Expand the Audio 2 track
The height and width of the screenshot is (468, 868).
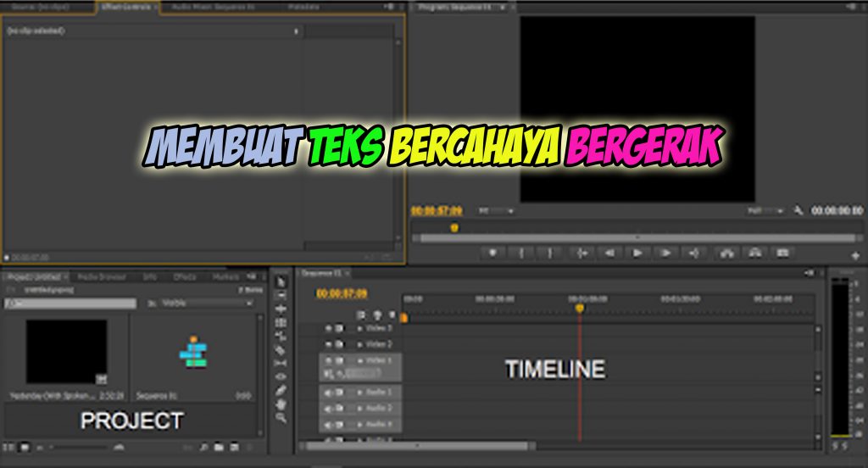pos(359,408)
